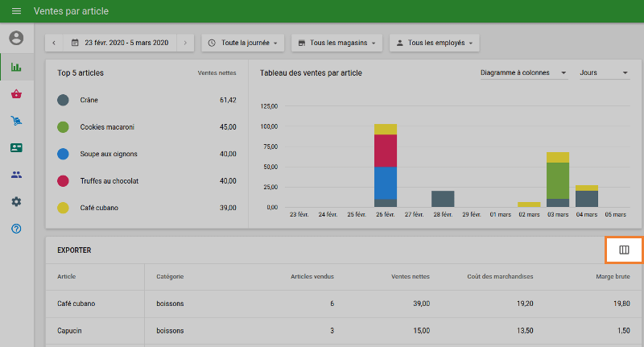Expand the Tous les magasins dropdown
The width and height of the screenshot is (644, 347).
pyautogui.click(x=336, y=43)
